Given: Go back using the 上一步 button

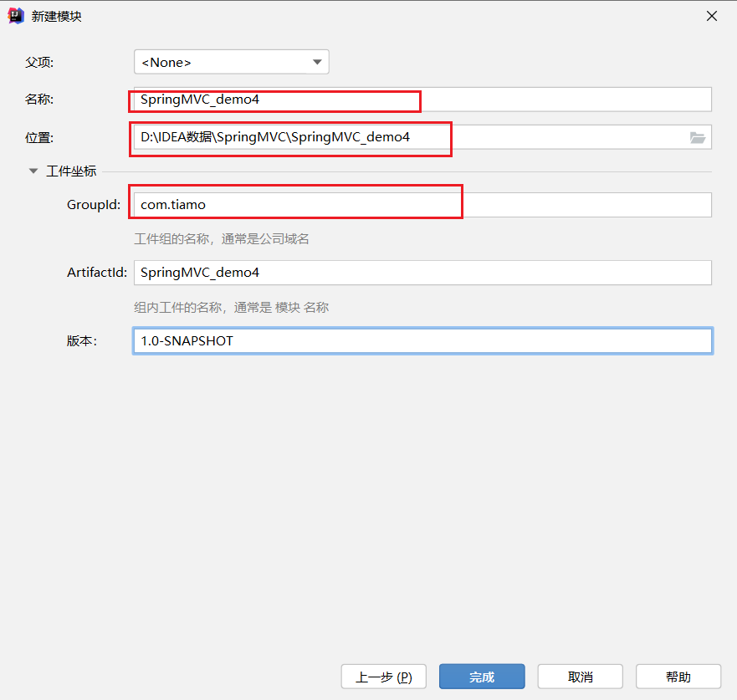Looking at the screenshot, I should 383,676.
